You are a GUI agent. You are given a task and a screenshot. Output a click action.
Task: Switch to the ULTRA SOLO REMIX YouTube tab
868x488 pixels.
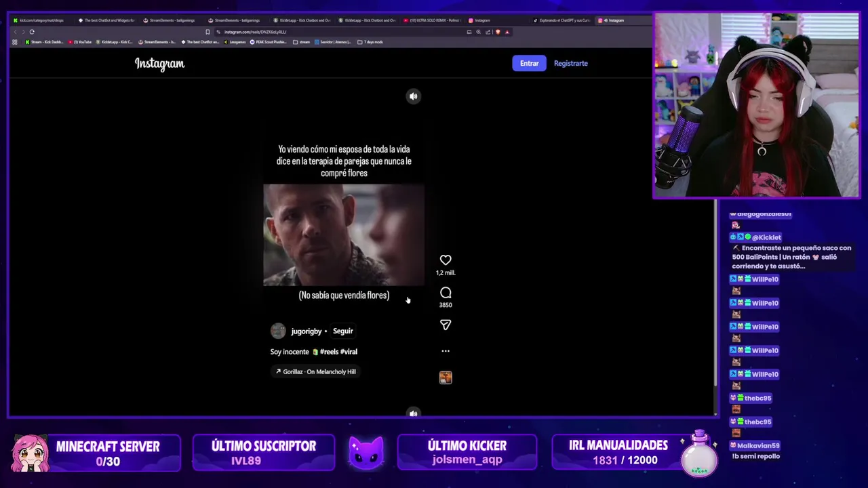click(x=432, y=20)
